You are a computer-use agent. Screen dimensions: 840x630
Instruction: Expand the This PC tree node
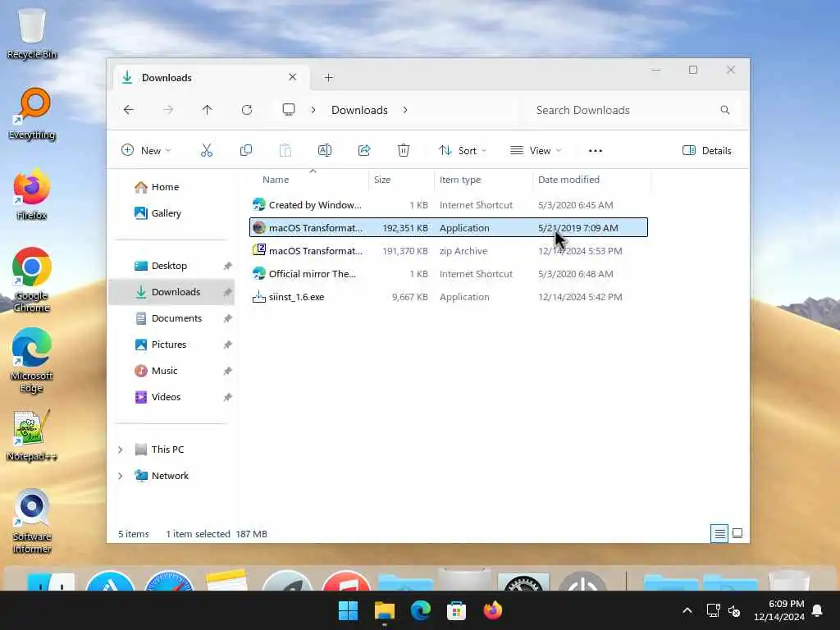point(121,450)
